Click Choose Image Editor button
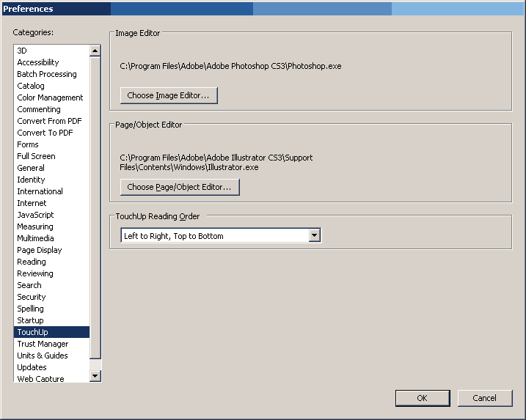The image size is (526, 420). point(169,95)
